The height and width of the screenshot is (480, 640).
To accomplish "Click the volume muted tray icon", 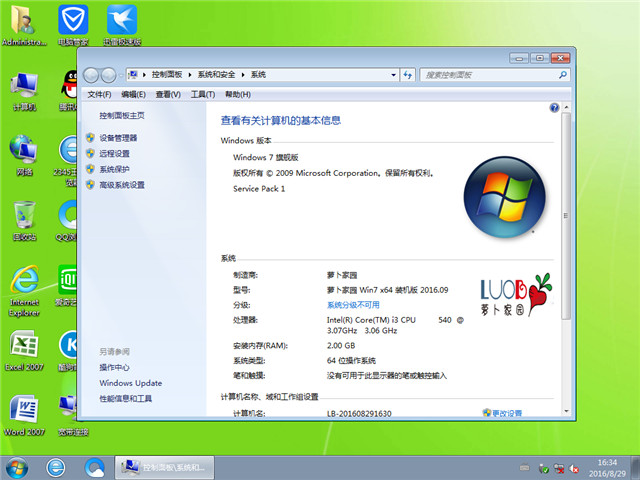I will click(x=574, y=469).
